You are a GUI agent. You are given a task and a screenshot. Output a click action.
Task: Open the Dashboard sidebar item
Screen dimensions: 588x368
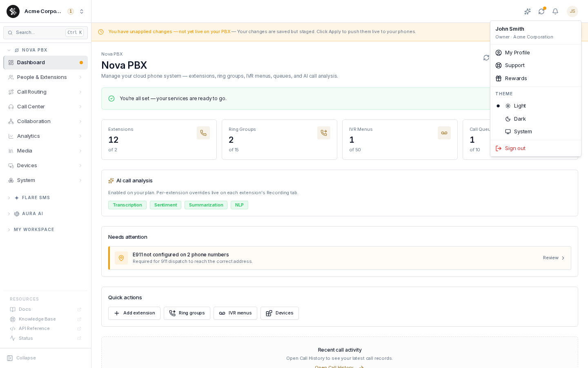click(45, 63)
